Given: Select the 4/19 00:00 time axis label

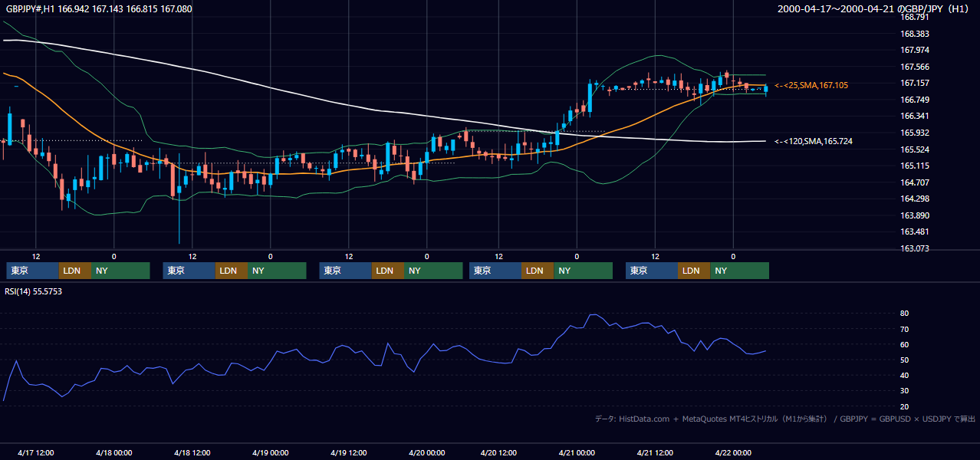Looking at the screenshot, I should (270, 452).
